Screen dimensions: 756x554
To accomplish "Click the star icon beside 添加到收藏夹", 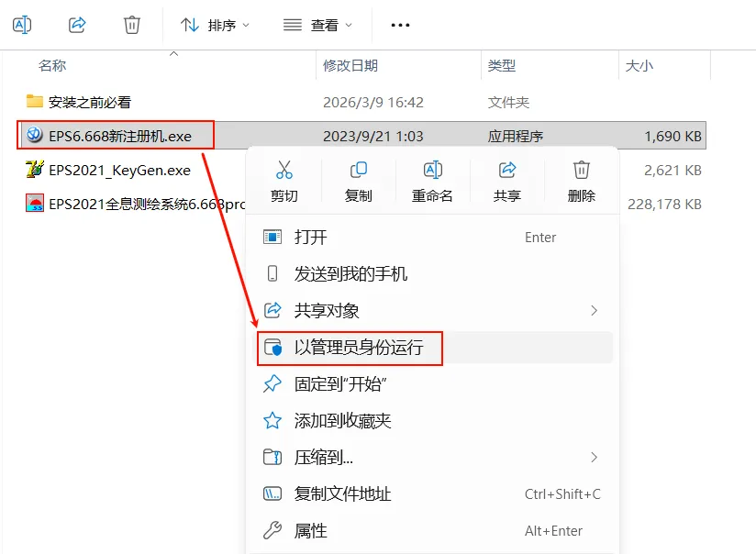I will click(272, 420).
